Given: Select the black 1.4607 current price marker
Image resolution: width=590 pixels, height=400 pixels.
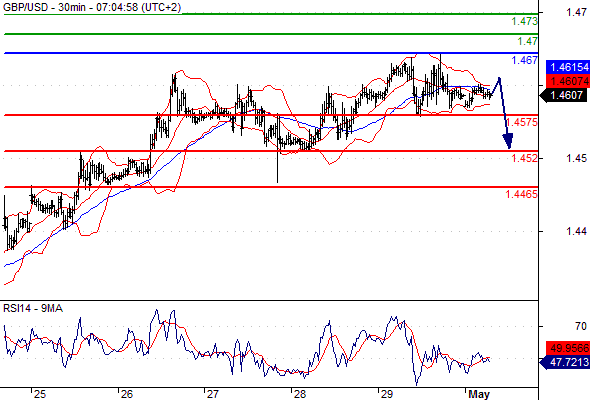Looking at the screenshot, I should [565, 96].
